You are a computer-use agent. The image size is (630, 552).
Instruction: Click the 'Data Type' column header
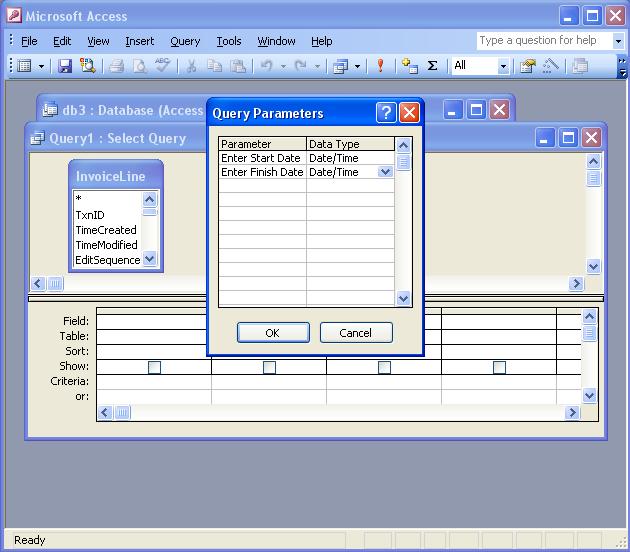[350, 144]
